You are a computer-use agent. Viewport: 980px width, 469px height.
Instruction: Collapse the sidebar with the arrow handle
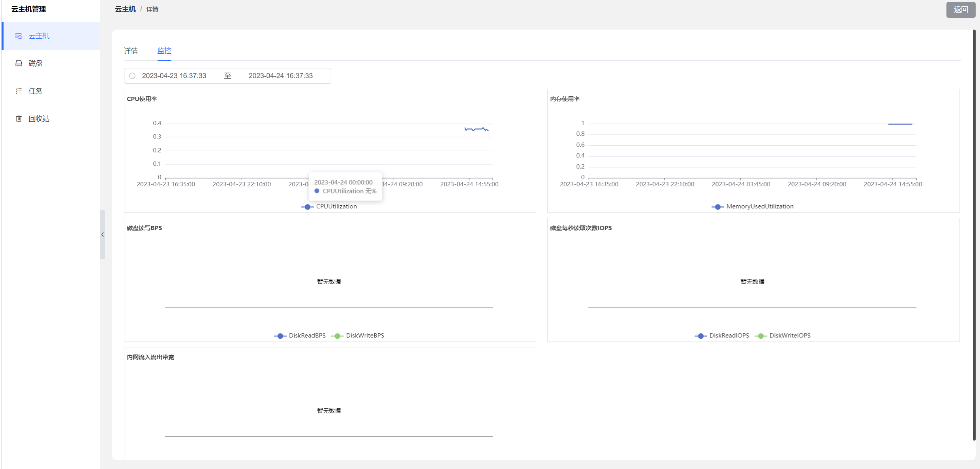click(x=103, y=234)
